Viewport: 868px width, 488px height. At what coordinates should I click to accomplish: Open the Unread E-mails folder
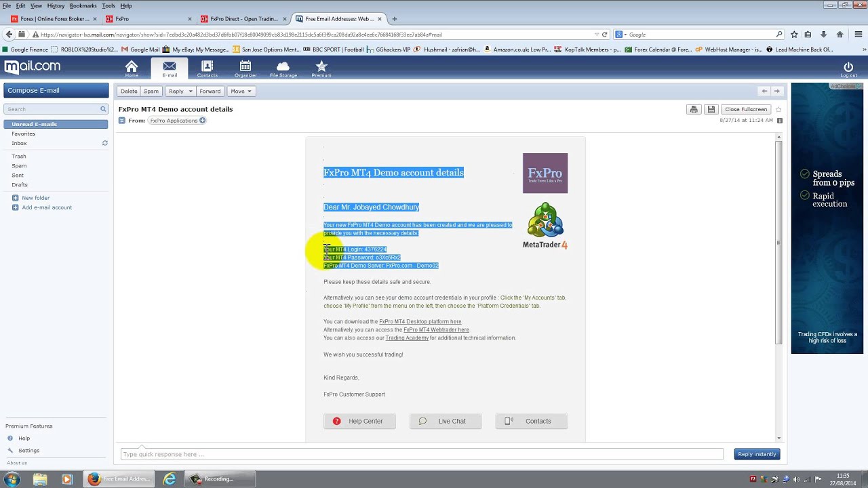click(x=56, y=124)
